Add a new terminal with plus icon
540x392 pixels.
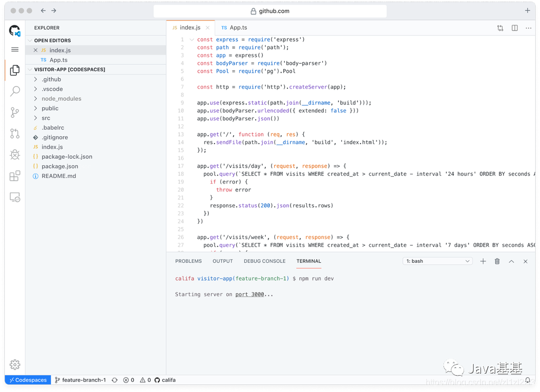(x=483, y=261)
